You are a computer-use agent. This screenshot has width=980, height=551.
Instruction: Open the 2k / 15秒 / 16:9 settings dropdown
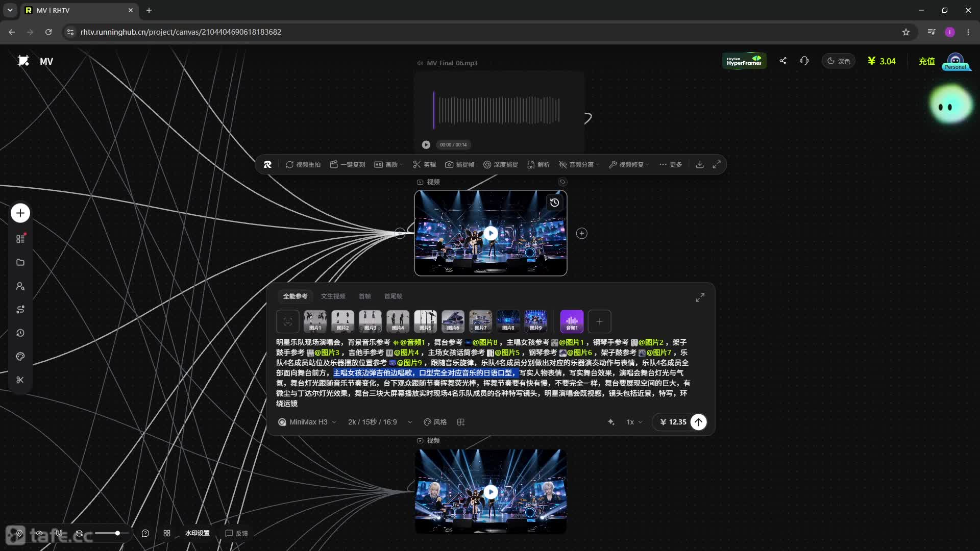(380, 422)
